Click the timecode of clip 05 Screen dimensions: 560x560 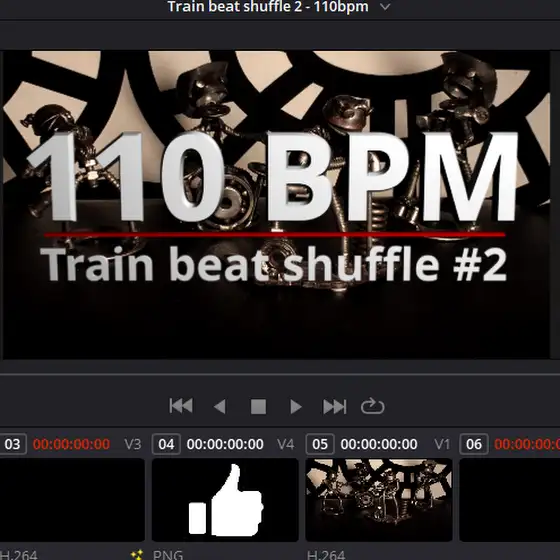coord(379,444)
